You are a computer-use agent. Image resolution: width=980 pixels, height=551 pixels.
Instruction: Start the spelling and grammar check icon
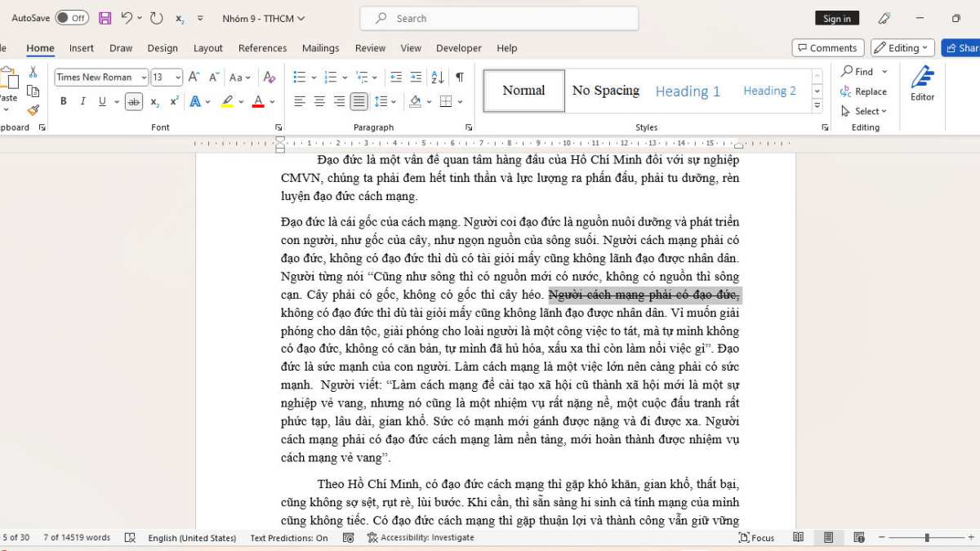[131, 537]
